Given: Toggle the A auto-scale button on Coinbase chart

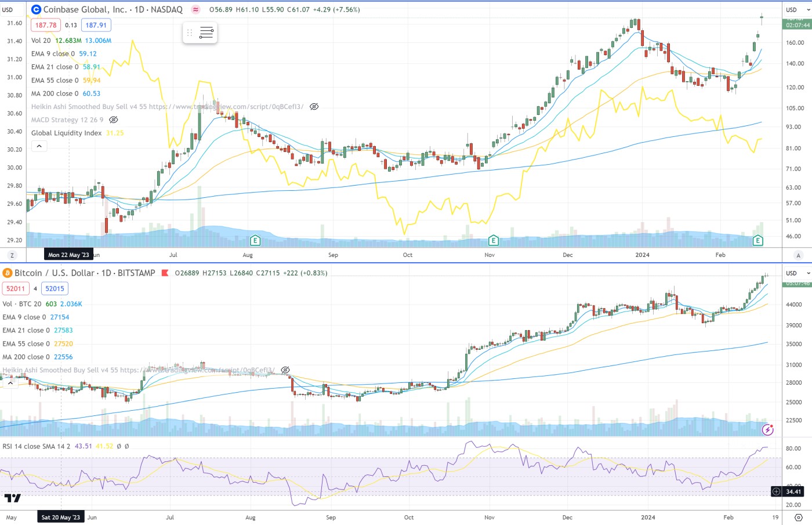Looking at the screenshot, I should (799, 255).
